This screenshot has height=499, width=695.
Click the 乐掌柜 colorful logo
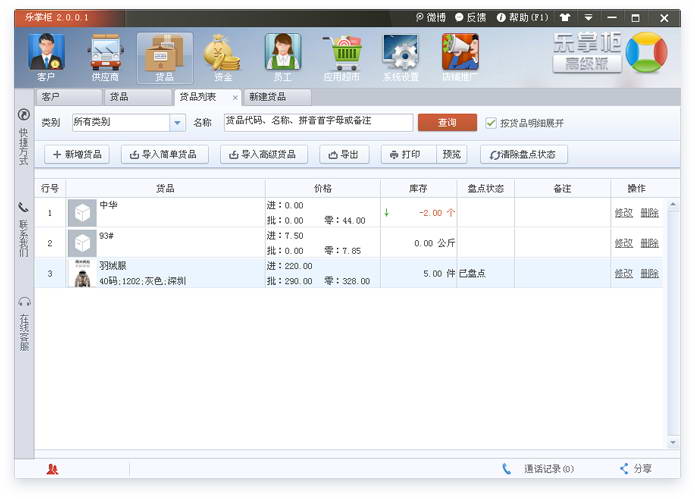pyautogui.click(x=647, y=52)
